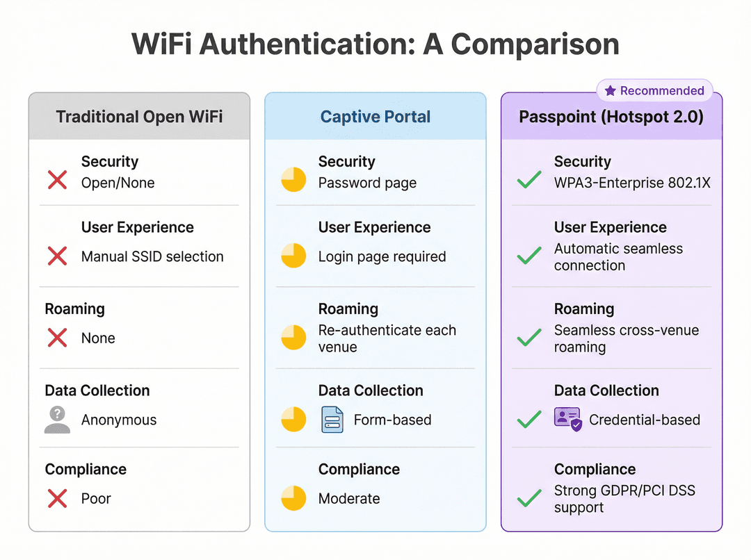The image size is (751, 560).
Task: Click the green check beside WPA3-Enterprise 802.1X
Action: pyautogui.click(x=529, y=180)
